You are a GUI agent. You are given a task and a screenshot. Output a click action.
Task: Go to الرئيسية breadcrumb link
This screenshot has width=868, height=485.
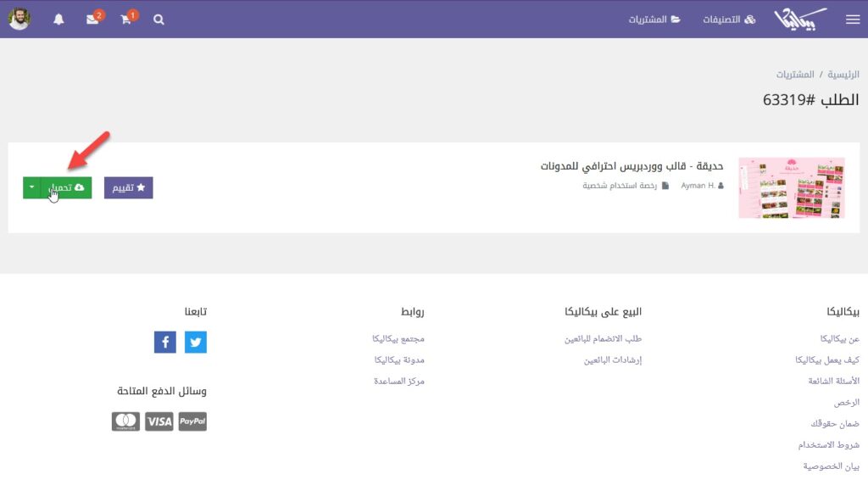[x=843, y=74]
